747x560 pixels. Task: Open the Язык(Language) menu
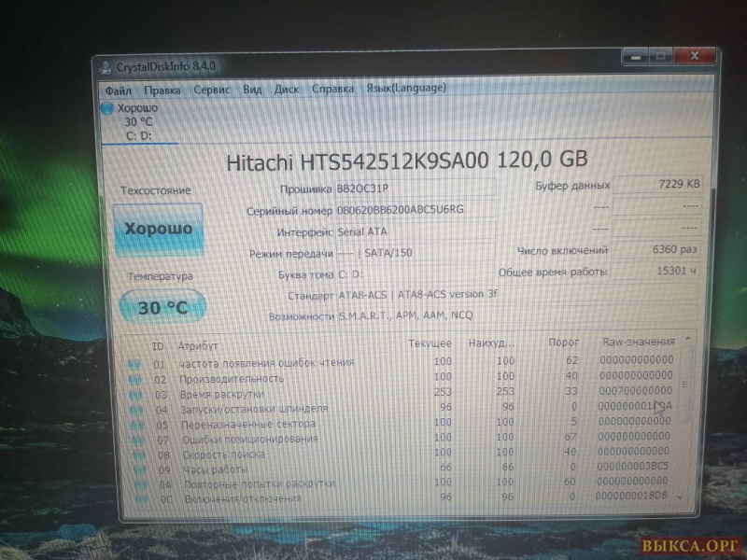(406, 89)
